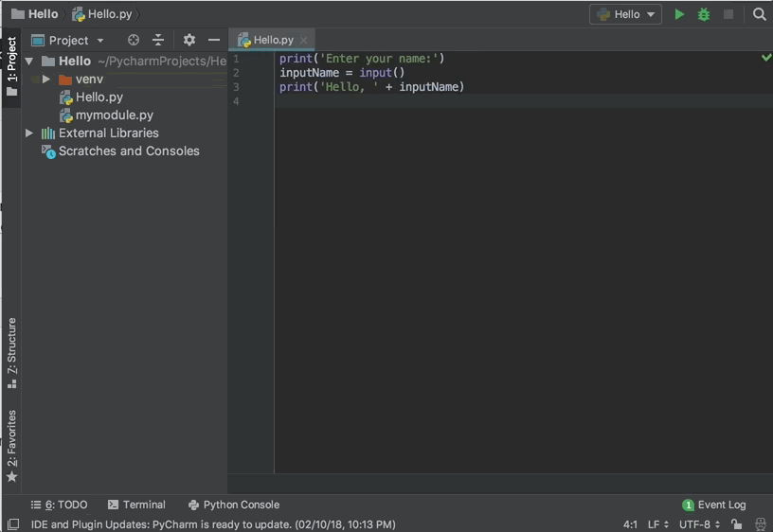Click the 4:1 line column indicator

(630, 524)
